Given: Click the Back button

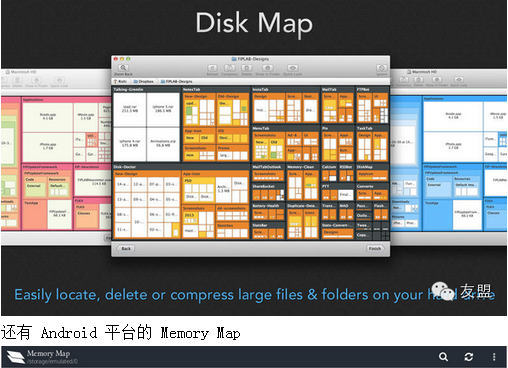Looking at the screenshot, I should point(126,249).
